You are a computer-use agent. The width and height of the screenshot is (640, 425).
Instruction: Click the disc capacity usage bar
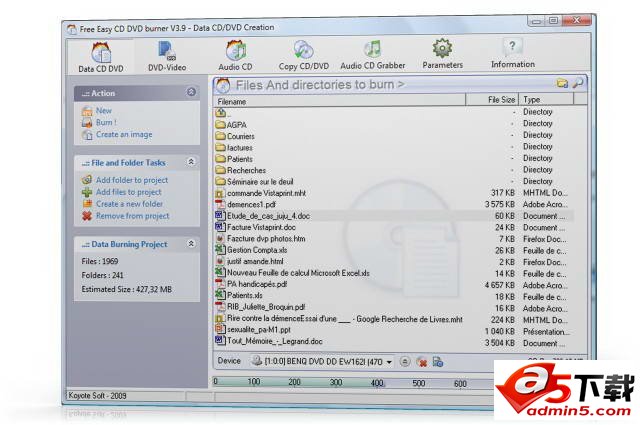[x=353, y=383]
